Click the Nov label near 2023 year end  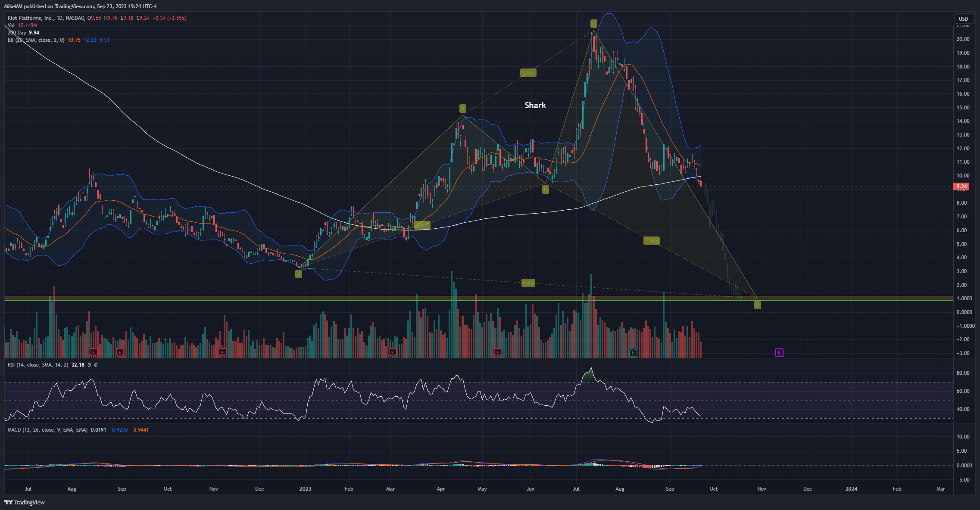(x=762, y=489)
